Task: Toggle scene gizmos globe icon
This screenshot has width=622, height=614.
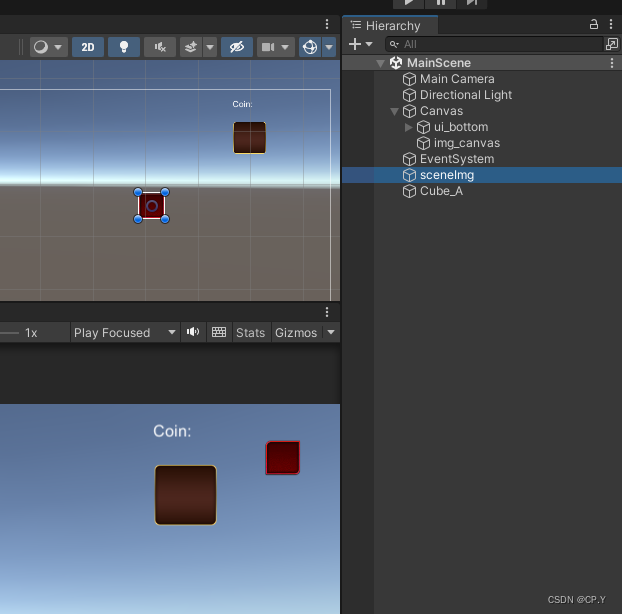Action: pyautogui.click(x=310, y=47)
